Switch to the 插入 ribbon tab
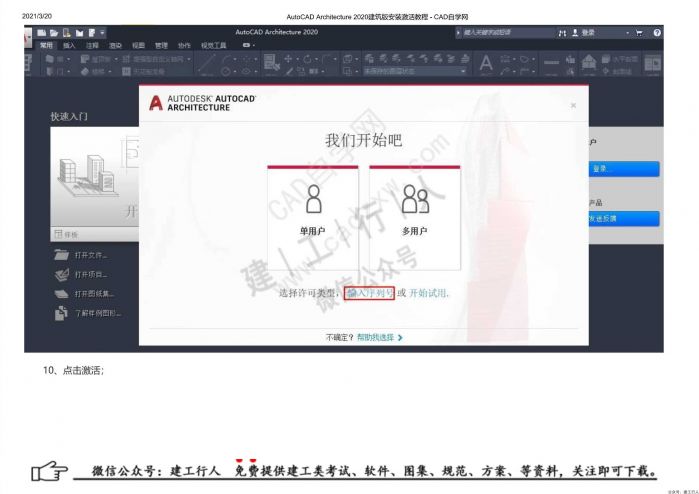The width and height of the screenshot is (699, 494). [69, 45]
